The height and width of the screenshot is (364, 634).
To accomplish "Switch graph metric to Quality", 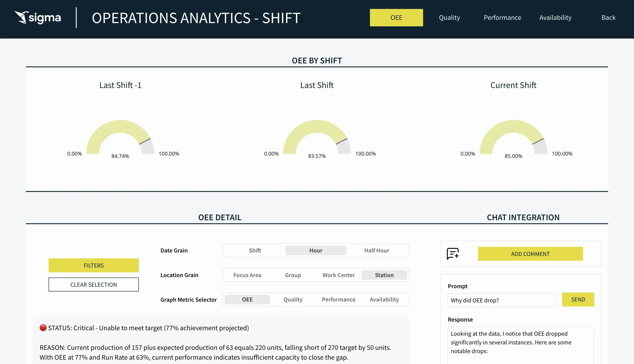I will pyautogui.click(x=293, y=300).
